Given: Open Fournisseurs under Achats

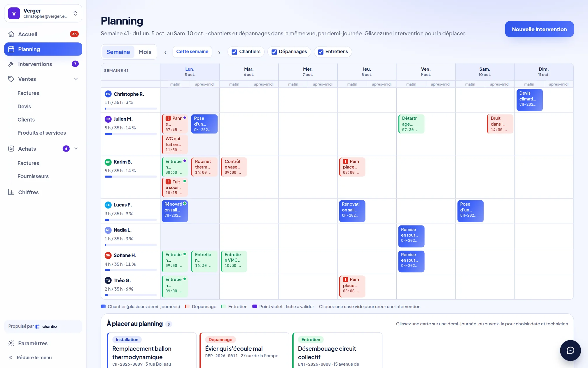Looking at the screenshot, I should point(33,176).
